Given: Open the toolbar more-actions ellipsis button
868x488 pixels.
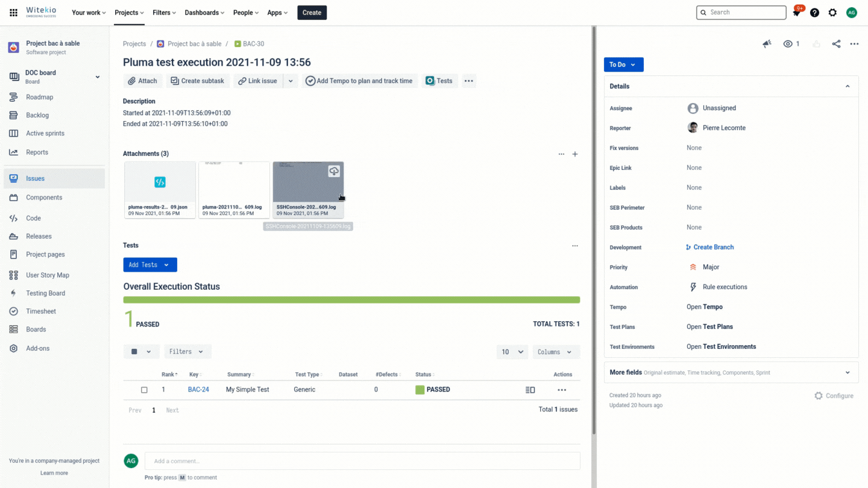Looking at the screenshot, I should (469, 81).
